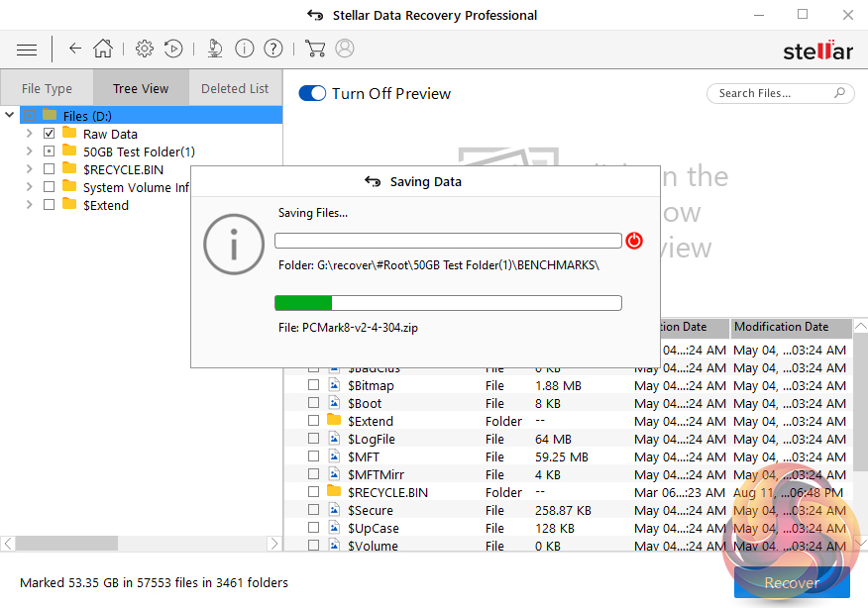Expand the 50GB Test Folder(1) node
The width and height of the screenshot is (868, 608).
pos(29,152)
